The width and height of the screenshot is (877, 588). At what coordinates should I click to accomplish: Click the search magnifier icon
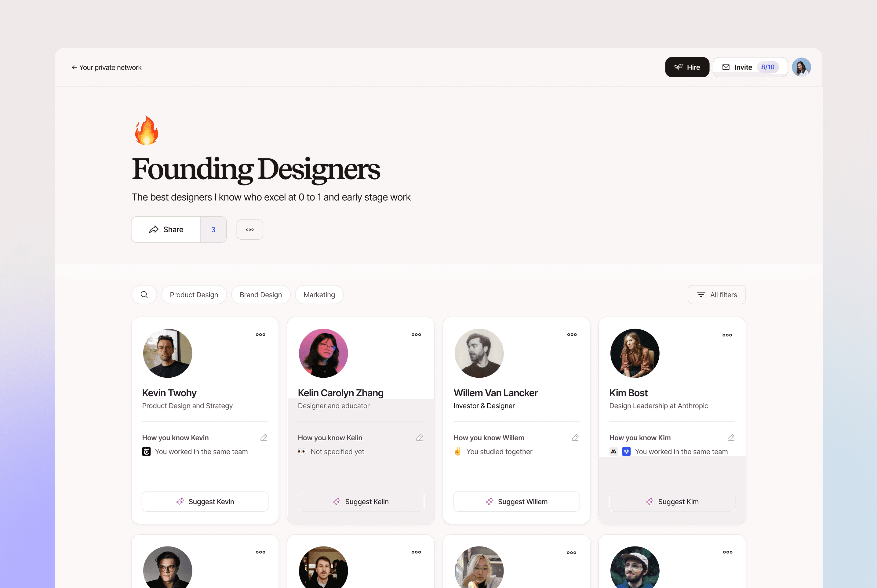pos(144,295)
